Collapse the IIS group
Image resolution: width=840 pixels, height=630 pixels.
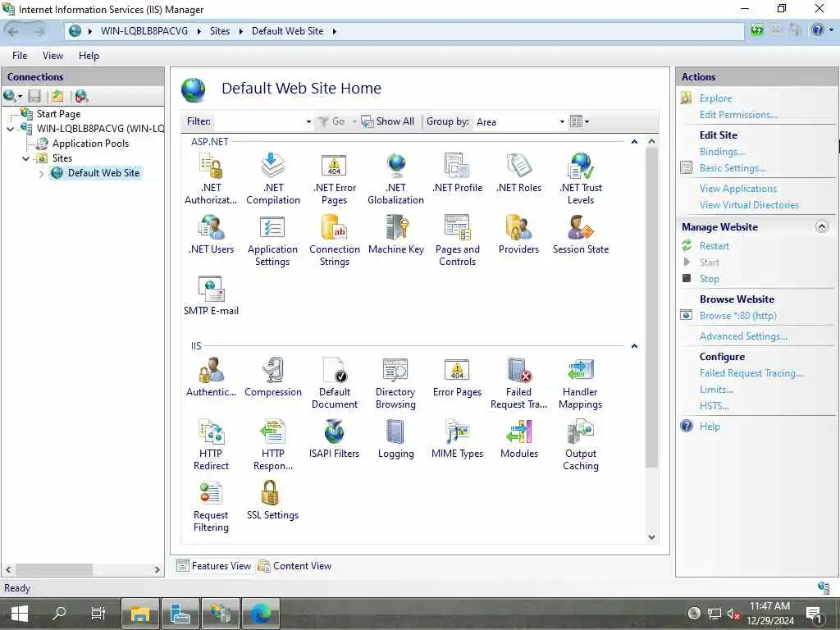point(634,346)
